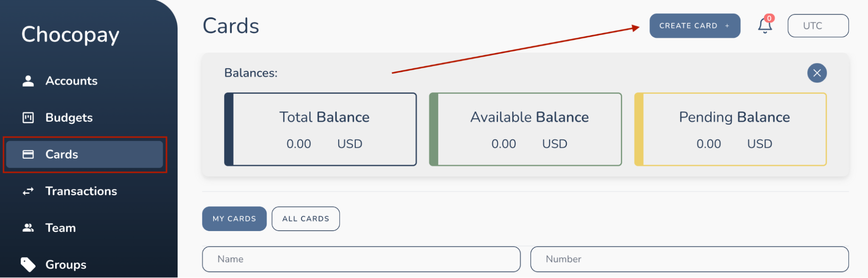Open notifications via the bell icon

point(765,26)
